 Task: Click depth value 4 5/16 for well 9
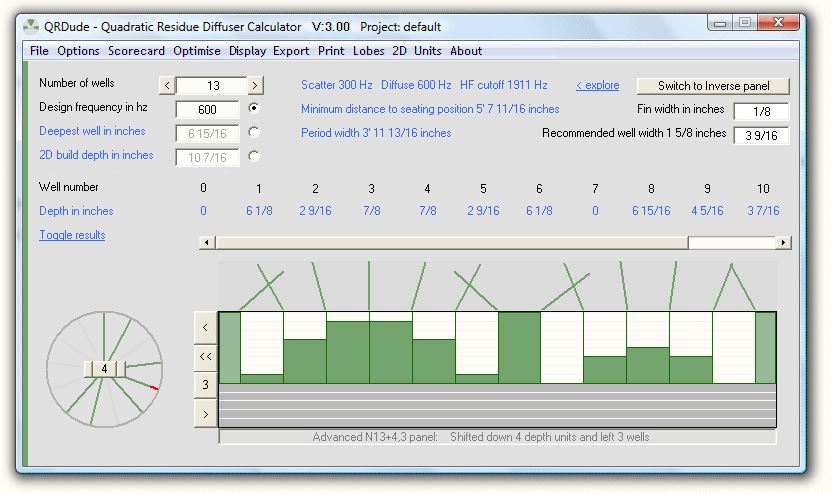[707, 211]
